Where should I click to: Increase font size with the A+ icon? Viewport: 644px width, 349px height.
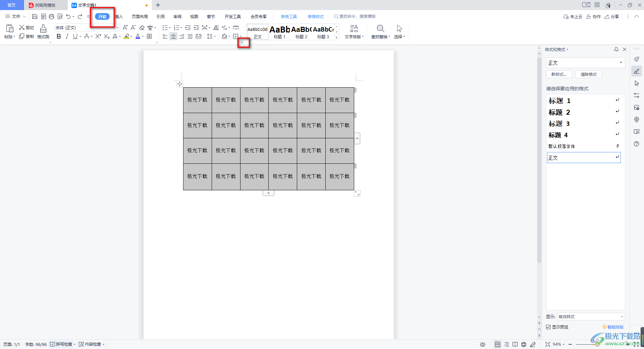tap(125, 28)
